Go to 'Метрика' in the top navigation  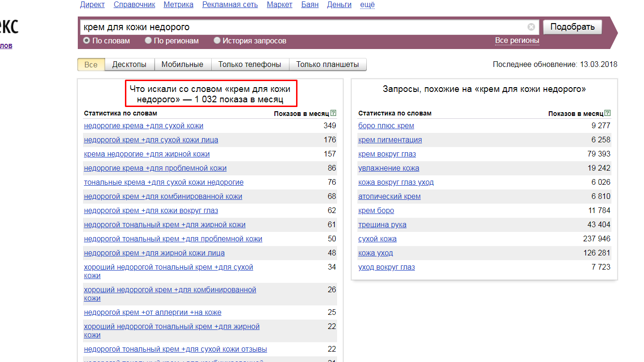pos(178,5)
